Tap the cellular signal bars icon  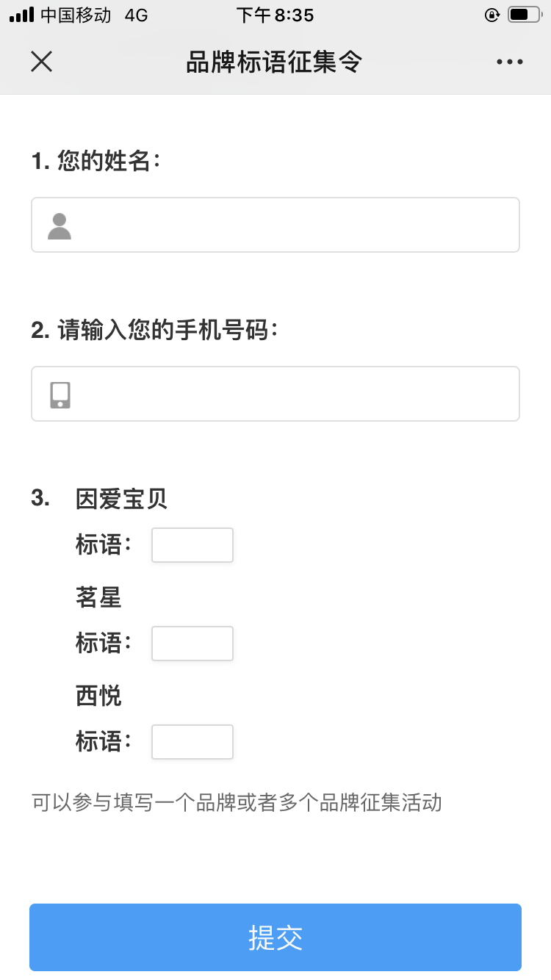[x=21, y=15]
